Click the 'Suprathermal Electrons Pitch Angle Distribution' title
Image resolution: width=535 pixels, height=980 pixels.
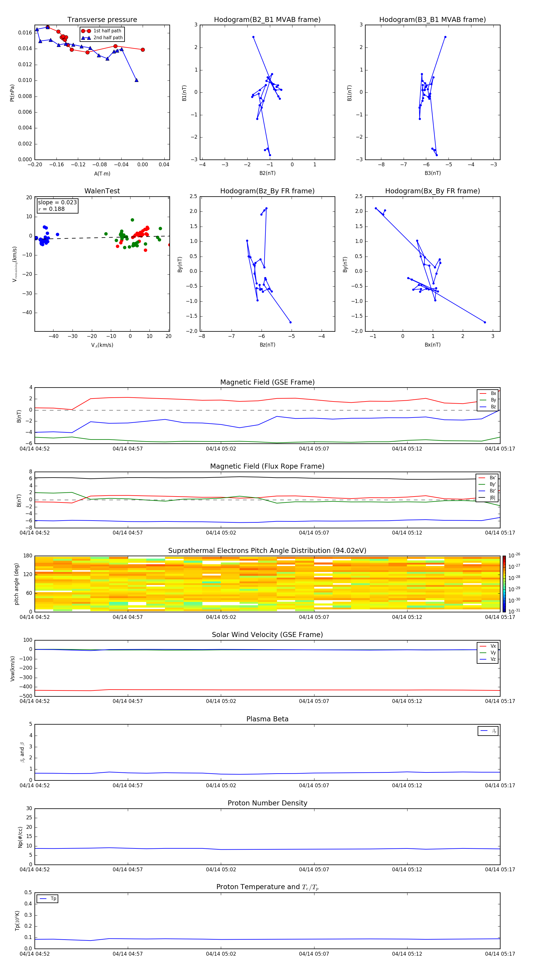(267, 551)
